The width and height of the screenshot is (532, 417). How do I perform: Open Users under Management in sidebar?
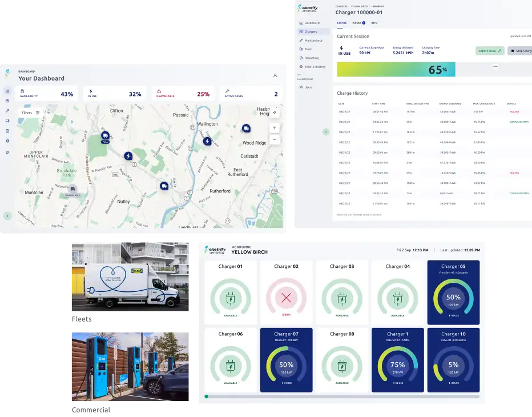[x=314, y=87]
